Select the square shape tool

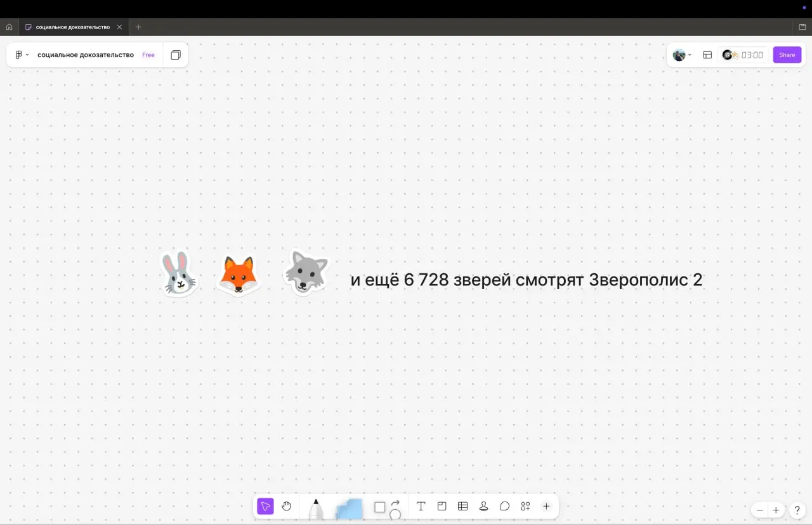click(x=380, y=507)
